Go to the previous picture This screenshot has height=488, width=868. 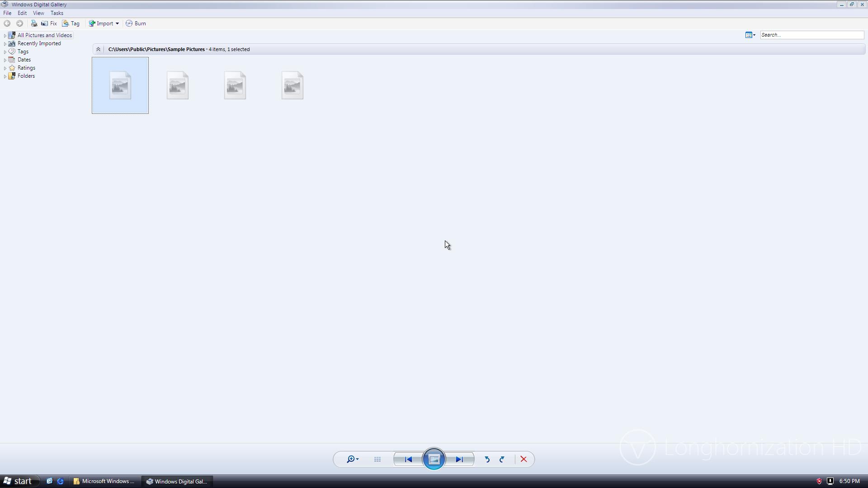[409, 460]
